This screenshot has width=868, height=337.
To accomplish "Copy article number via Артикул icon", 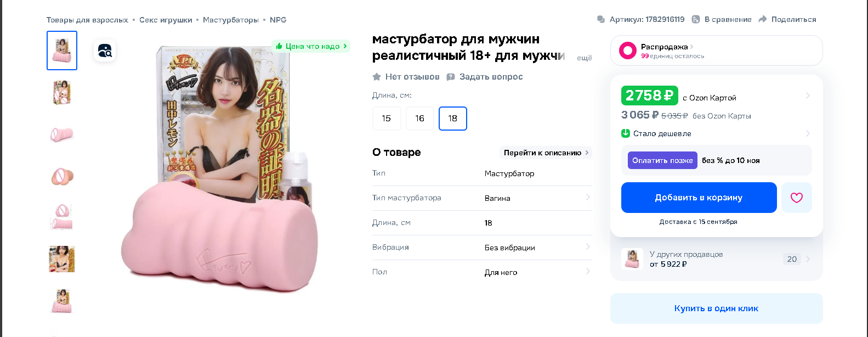I will tap(601, 19).
